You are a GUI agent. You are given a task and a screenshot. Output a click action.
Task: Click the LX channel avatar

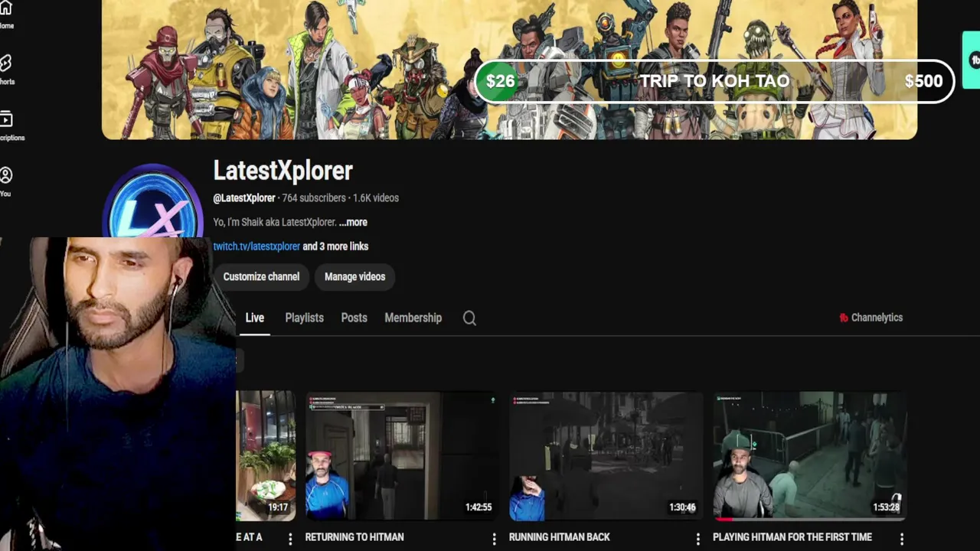pyautogui.click(x=152, y=201)
